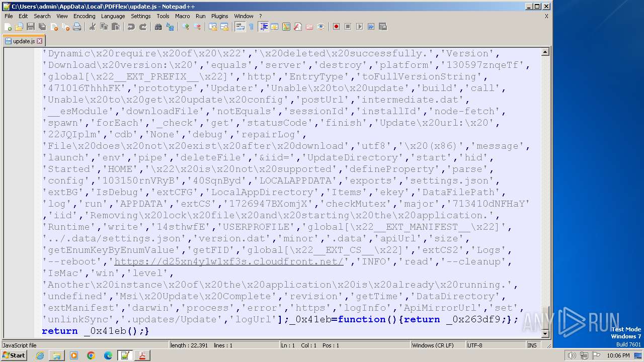Launch Internet Explorer from taskbar
The width and height of the screenshot is (644, 362).
(40, 355)
